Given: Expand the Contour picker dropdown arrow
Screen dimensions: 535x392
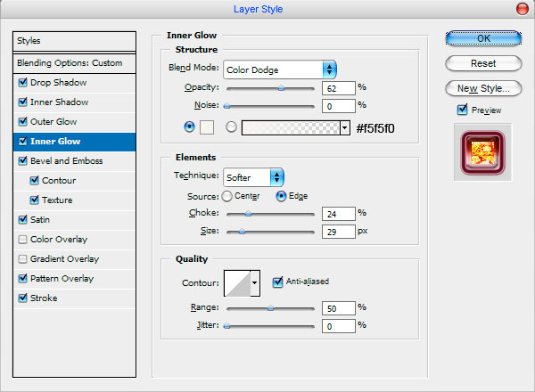Looking at the screenshot, I should pos(255,283).
